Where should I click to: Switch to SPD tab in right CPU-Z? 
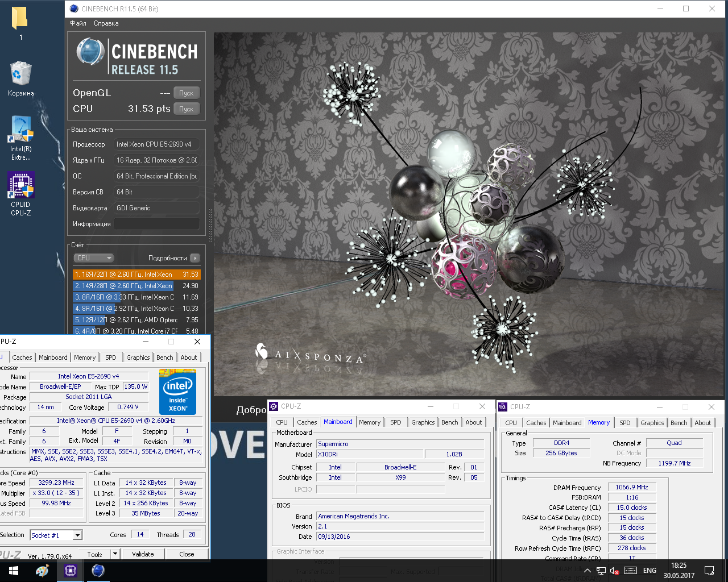pos(625,423)
